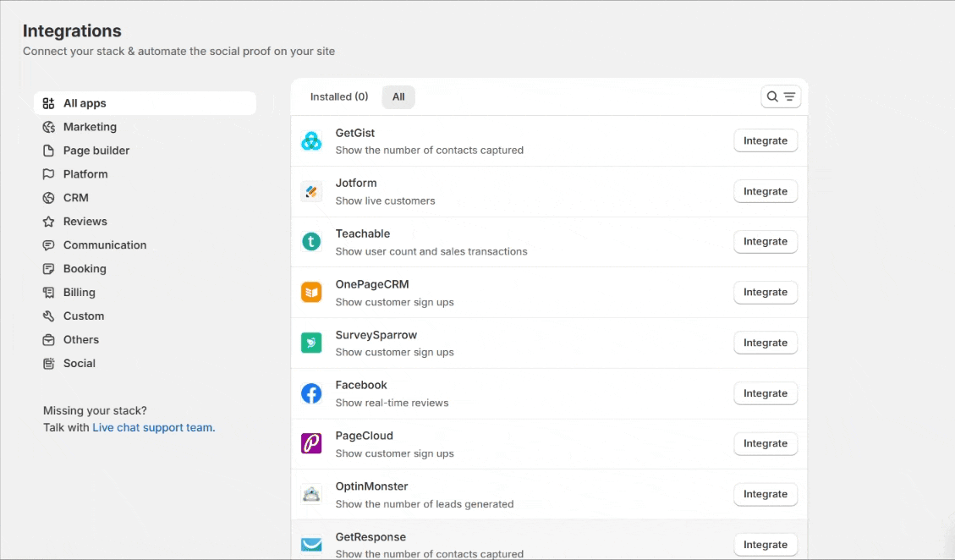This screenshot has height=560, width=955.
Task: Integrate the GetGist app
Action: (766, 140)
